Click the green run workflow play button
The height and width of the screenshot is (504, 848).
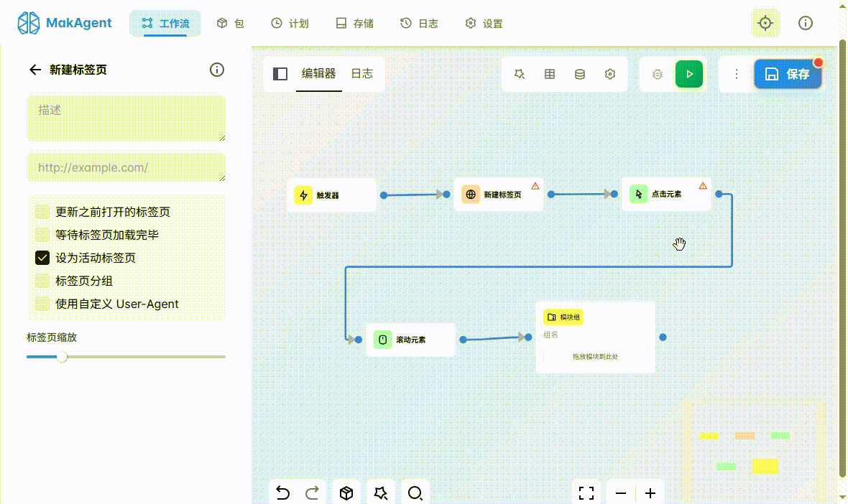click(x=688, y=74)
